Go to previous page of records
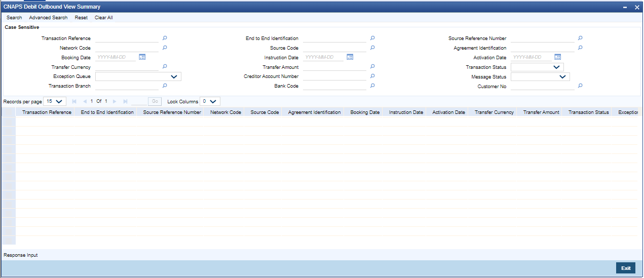 pos(85,101)
